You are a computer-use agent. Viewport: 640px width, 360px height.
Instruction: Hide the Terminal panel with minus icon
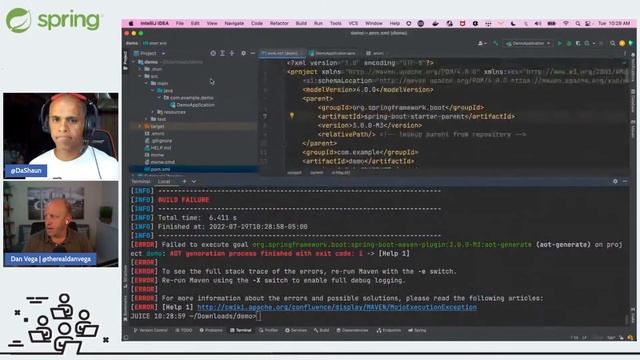(x=625, y=181)
